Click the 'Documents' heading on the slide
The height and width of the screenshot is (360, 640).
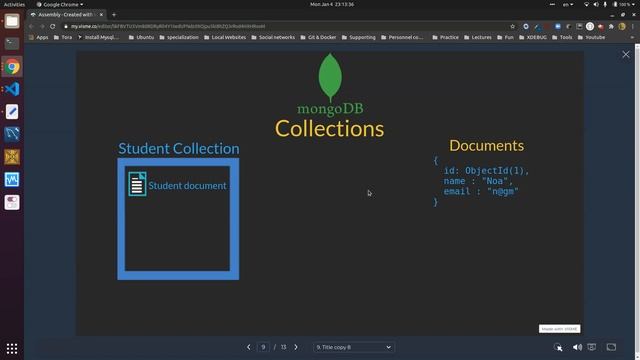487,146
